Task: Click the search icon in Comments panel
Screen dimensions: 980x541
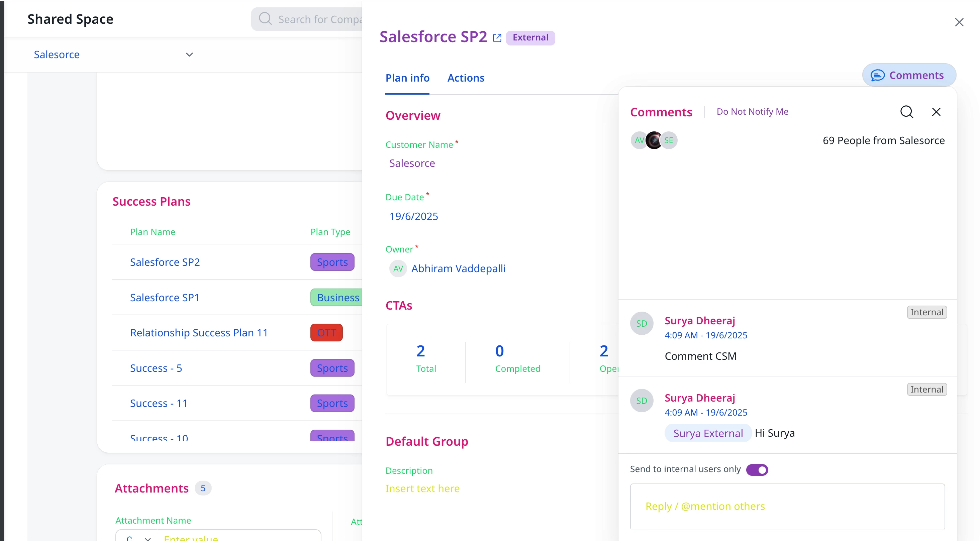Action: point(906,112)
